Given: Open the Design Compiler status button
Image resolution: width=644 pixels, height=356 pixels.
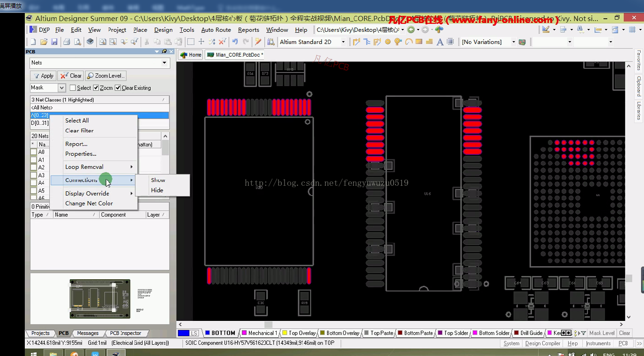Looking at the screenshot, I should click(543, 343).
